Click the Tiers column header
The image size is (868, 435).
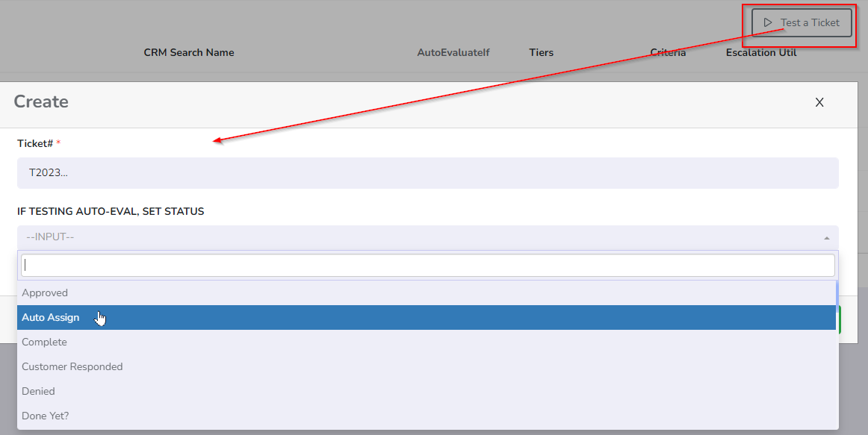[x=541, y=53]
